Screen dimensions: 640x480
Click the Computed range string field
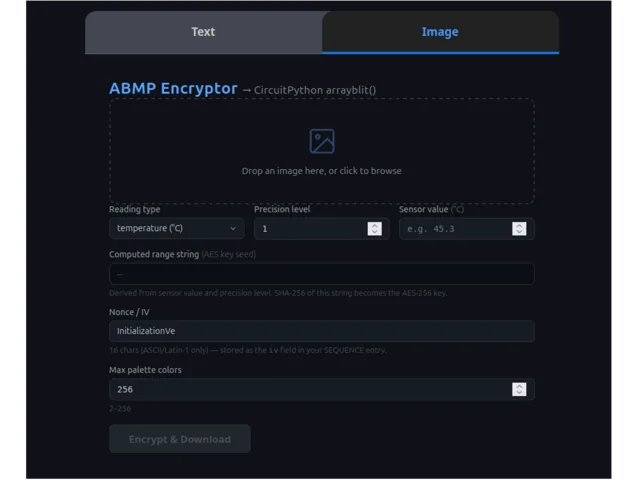point(322,274)
